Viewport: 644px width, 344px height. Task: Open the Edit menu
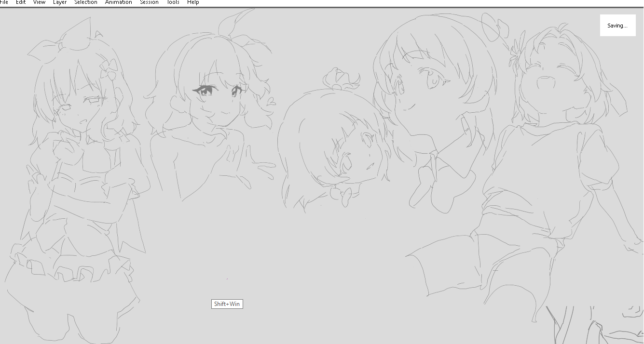[x=21, y=2]
